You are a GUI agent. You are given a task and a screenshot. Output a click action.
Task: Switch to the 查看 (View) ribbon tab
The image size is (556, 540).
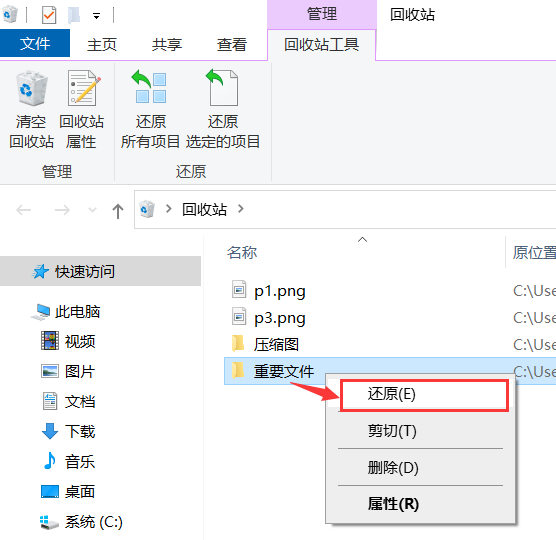point(232,45)
